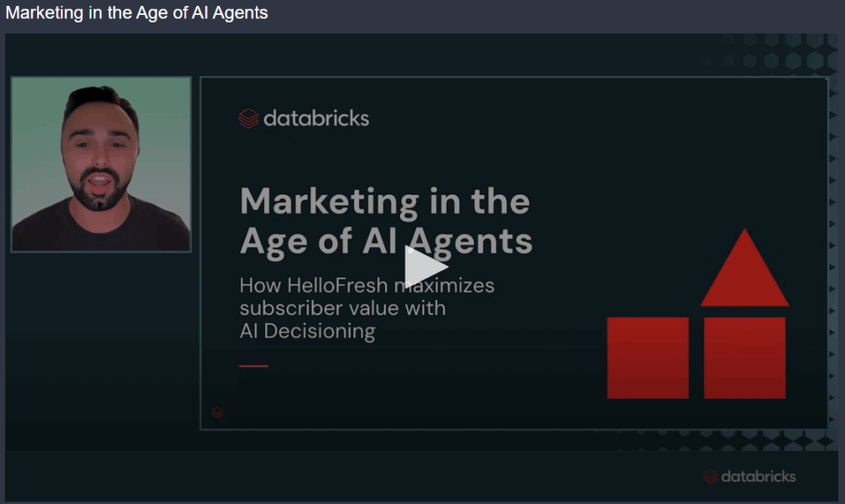The height and width of the screenshot is (504, 845).
Task: Click the "AI Decisioning" text on the slide
Action: [307, 332]
